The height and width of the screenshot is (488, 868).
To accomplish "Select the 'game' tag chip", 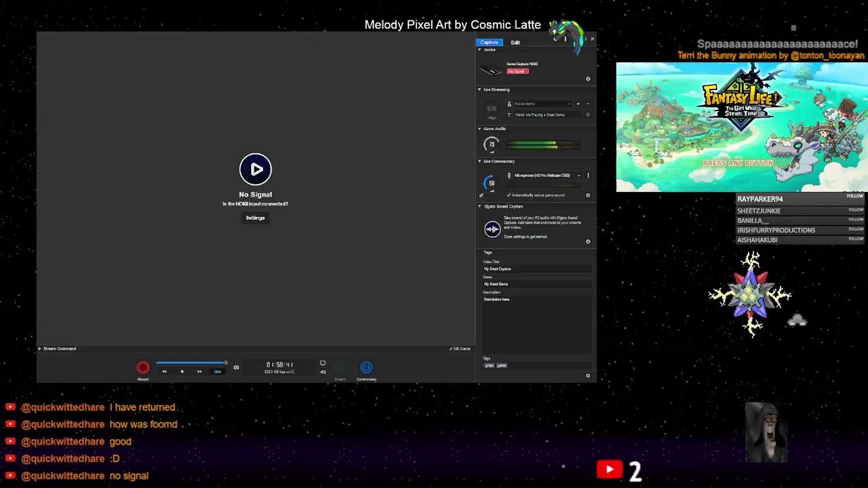I will tap(502, 365).
